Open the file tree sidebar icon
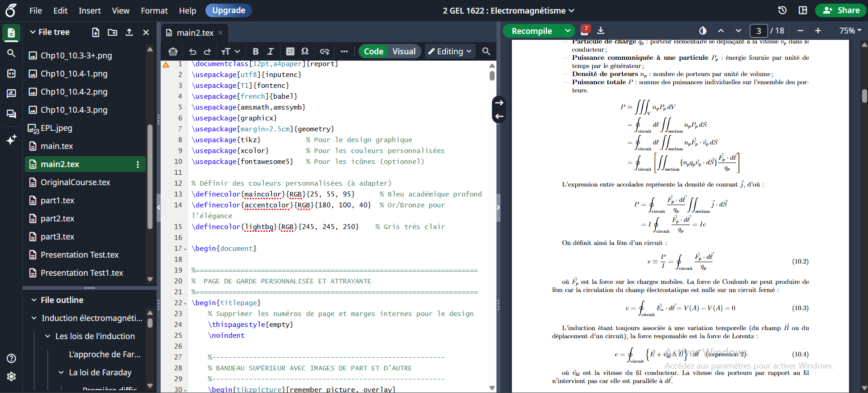The height and width of the screenshot is (393, 868). [11, 33]
